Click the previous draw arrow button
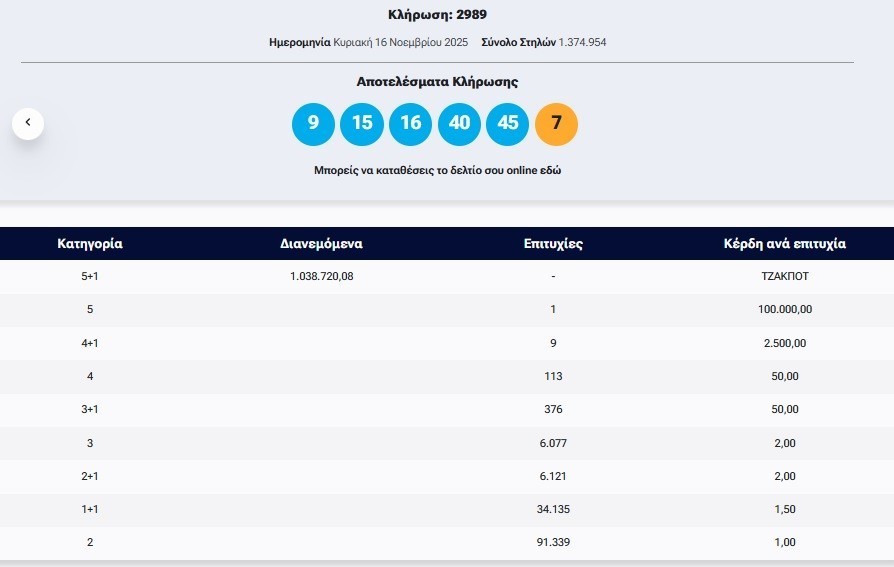The width and height of the screenshot is (894, 567). [x=28, y=123]
